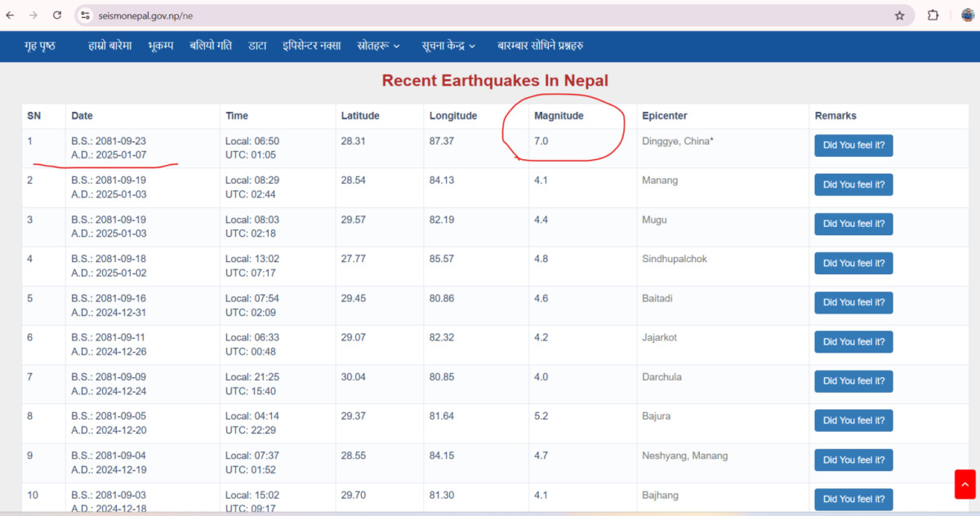The width and height of the screenshot is (980, 516).
Task: Click 'Did You feel it?' for Neshyang, Manang
Action: tap(853, 460)
